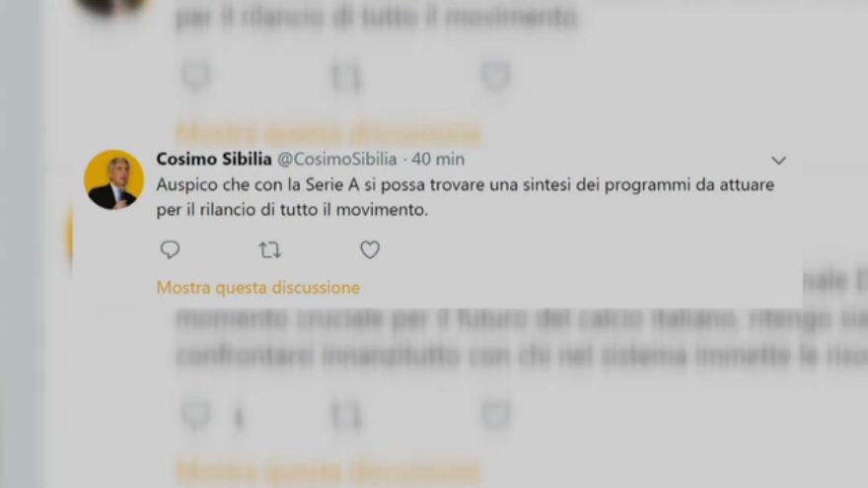Viewport: 868px width, 488px height.
Task: Open Cosimo Sibilia's profile picture
Action: pyautogui.click(x=114, y=179)
